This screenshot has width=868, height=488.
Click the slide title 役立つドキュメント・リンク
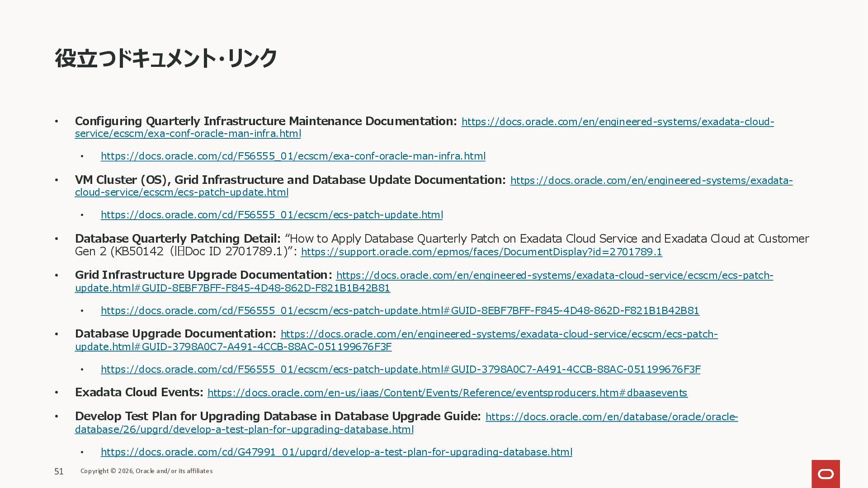pyautogui.click(x=165, y=59)
